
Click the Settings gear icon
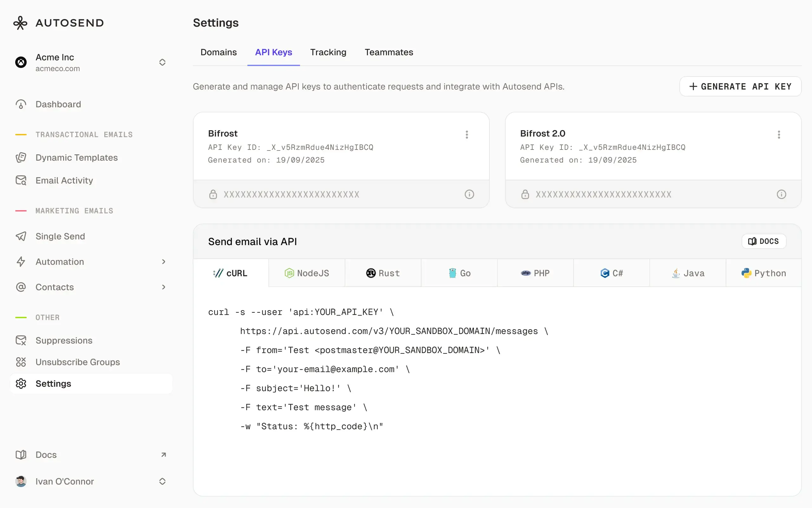coord(21,384)
